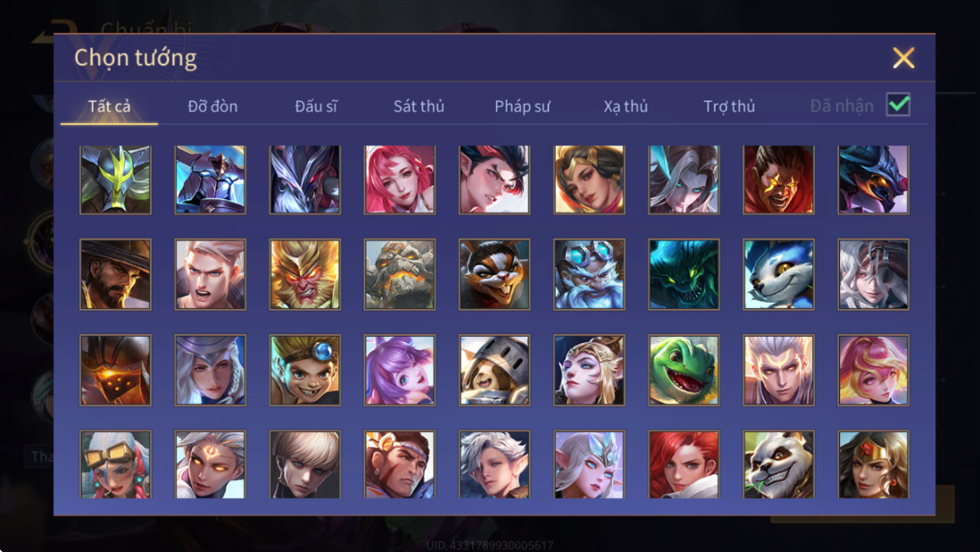Select the goggled white-bearded dwarf hero
Image resolution: width=980 pixels, height=552 pixels.
[589, 274]
